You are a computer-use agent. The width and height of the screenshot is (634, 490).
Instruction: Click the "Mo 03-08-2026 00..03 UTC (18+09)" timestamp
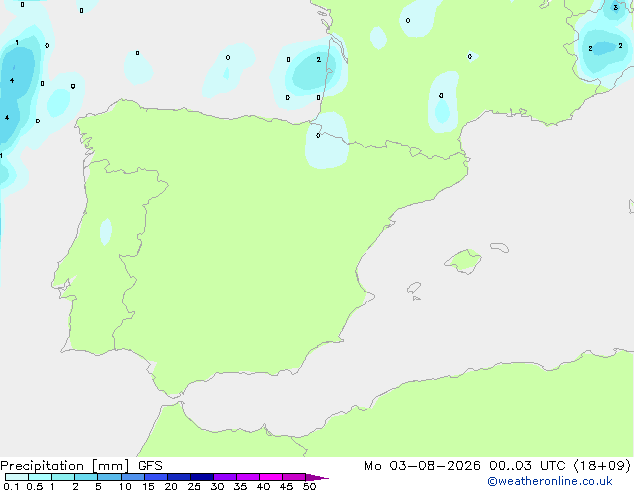click(497, 466)
